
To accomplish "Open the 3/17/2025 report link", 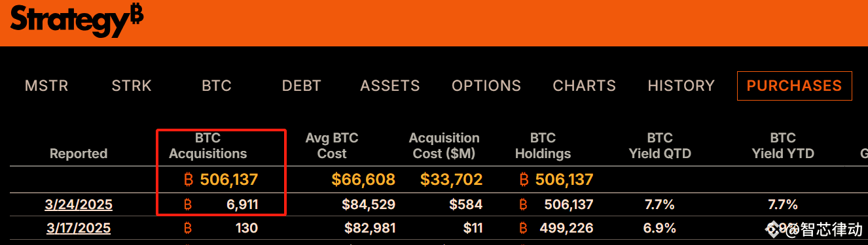I will point(79,228).
